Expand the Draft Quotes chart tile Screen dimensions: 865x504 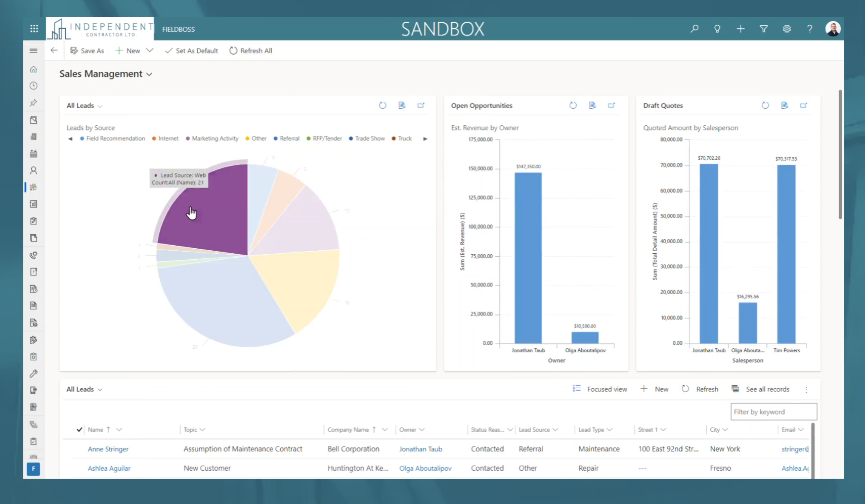(803, 106)
